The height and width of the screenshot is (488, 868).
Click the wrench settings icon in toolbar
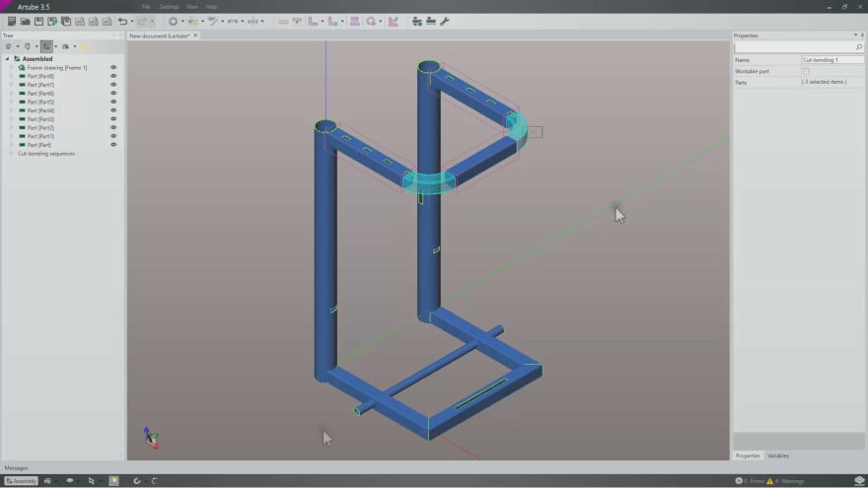point(444,21)
